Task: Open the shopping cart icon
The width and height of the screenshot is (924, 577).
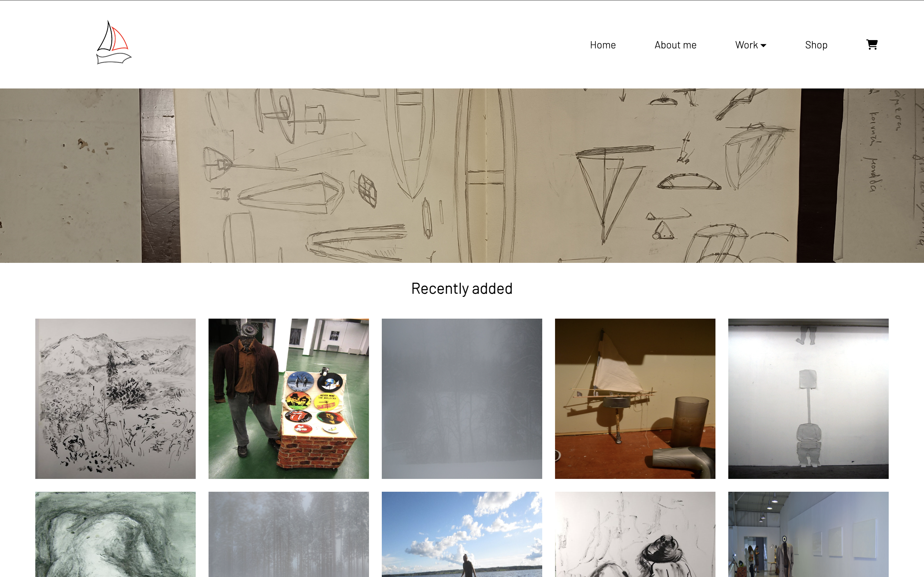Action: (872, 45)
